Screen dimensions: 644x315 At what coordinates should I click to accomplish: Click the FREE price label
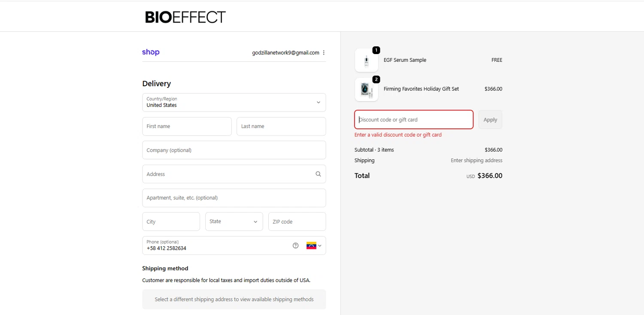click(x=497, y=60)
